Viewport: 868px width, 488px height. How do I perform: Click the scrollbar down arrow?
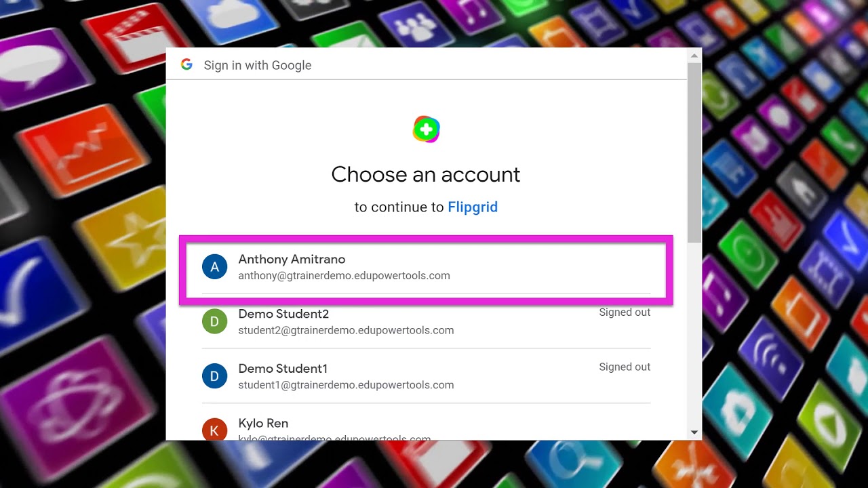point(694,432)
